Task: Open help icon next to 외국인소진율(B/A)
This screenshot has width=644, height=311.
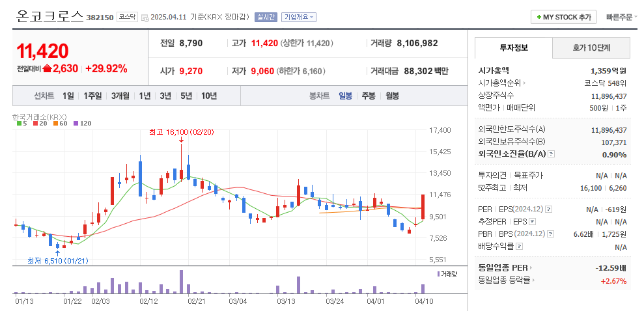Action: [552, 154]
